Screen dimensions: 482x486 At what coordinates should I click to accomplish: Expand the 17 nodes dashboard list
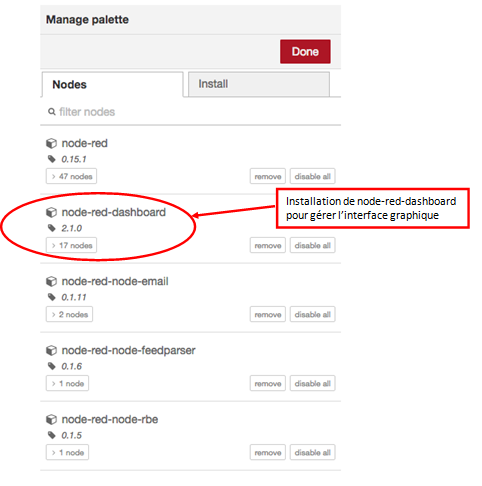pos(71,245)
